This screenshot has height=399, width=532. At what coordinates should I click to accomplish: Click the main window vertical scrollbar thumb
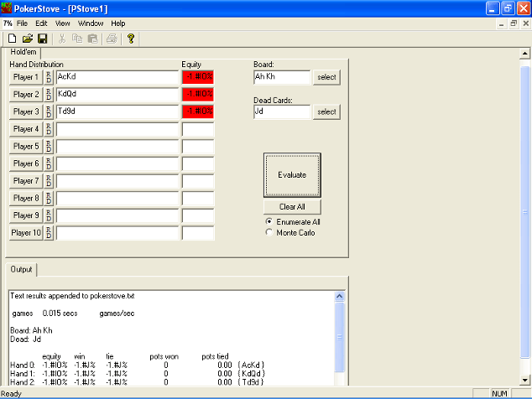[525, 212]
